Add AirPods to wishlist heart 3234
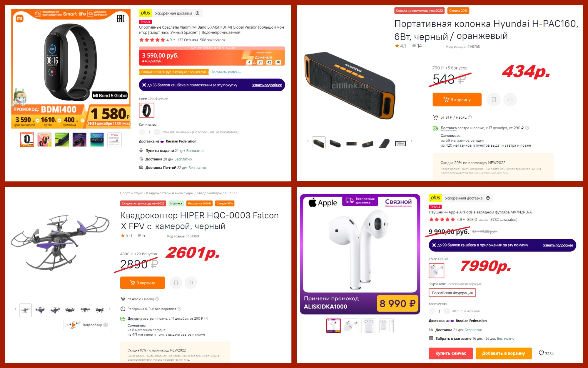The height and width of the screenshot is (368, 588). pos(546,353)
